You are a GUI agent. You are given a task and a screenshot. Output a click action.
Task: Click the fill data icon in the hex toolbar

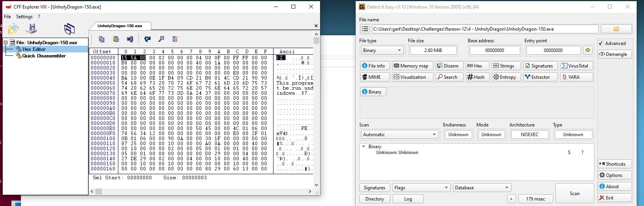(175, 39)
